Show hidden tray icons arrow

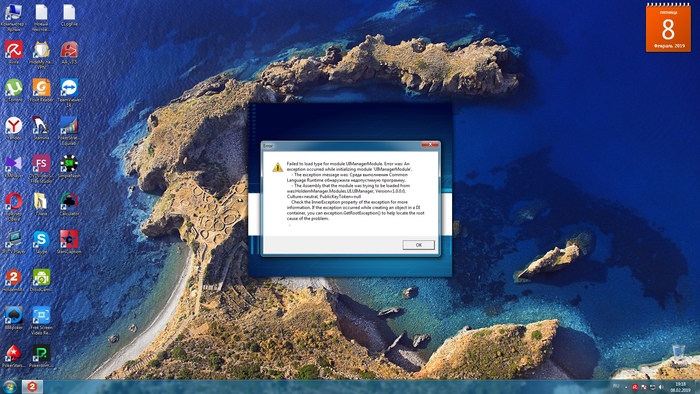(625, 387)
